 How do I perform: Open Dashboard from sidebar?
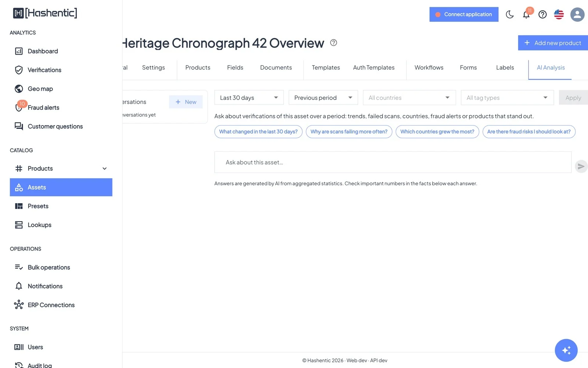pyautogui.click(x=61, y=51)
